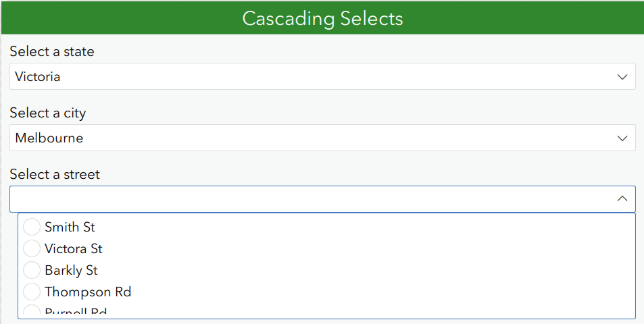The width and height of the screenshot is (644, 324).
Task: Select the radio circle beside Barkly St
Action: pyautogui.click(x=32, y=271)
